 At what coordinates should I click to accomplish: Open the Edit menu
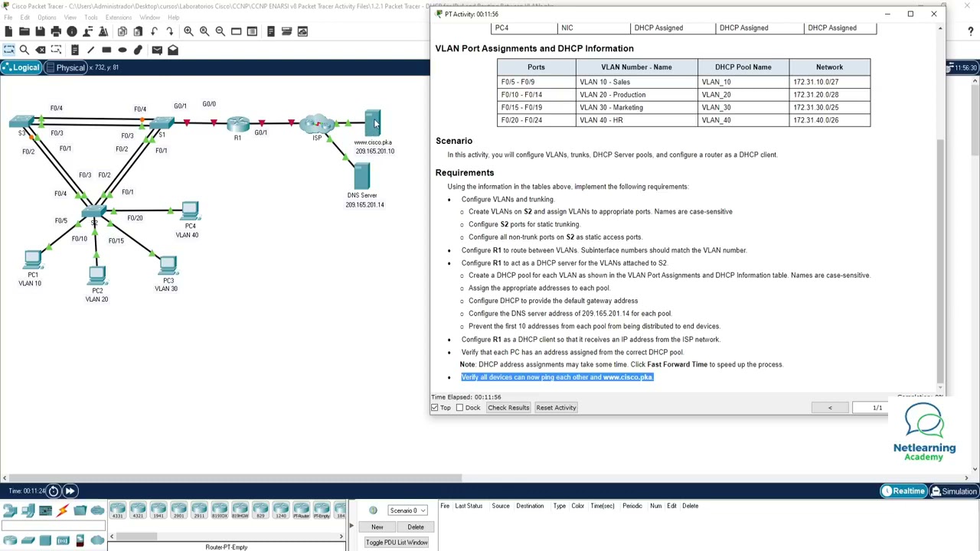(x=25, y=18)
